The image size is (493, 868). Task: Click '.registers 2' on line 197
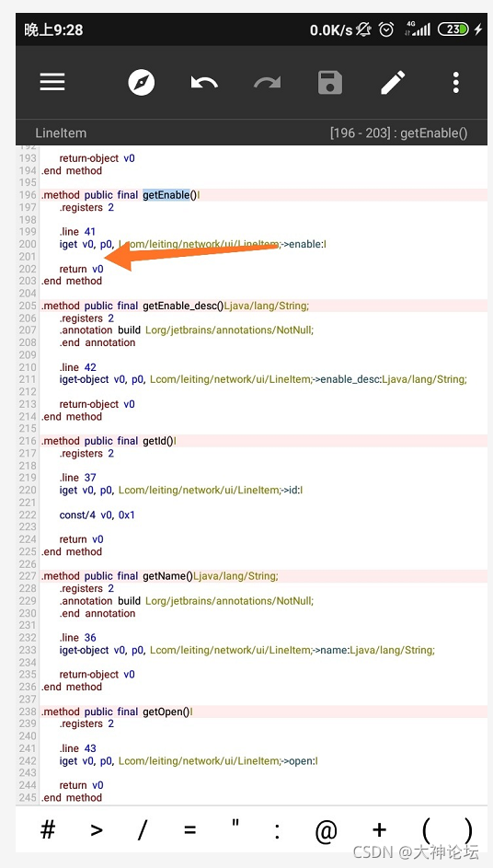[x=86, y=208]
